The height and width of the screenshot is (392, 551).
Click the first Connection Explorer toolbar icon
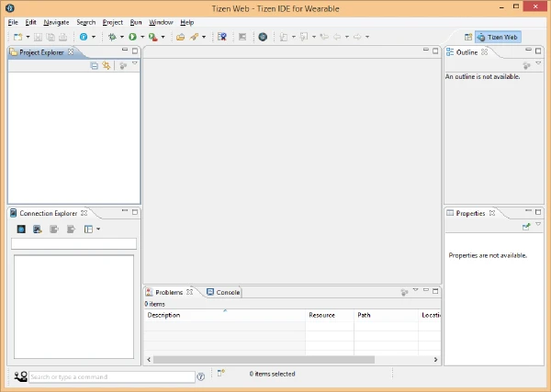[20, 229]
